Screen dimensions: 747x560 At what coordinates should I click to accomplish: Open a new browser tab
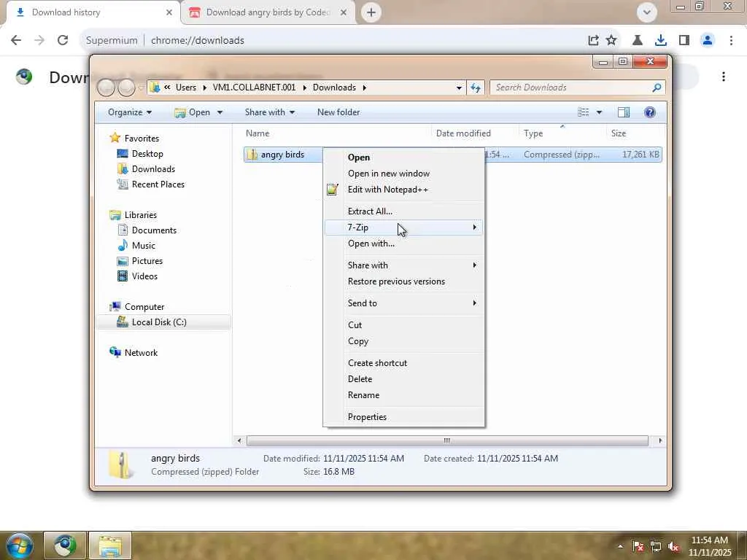point(371,12)
